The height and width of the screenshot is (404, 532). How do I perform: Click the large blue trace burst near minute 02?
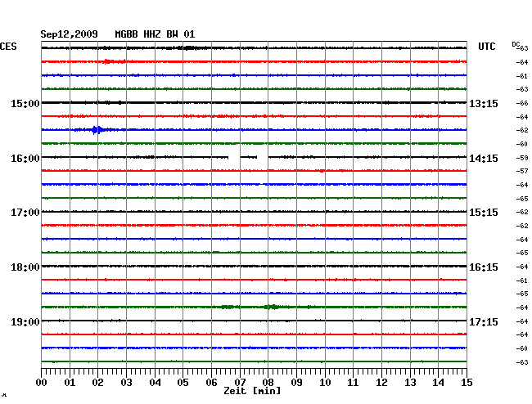click(97, 130)
